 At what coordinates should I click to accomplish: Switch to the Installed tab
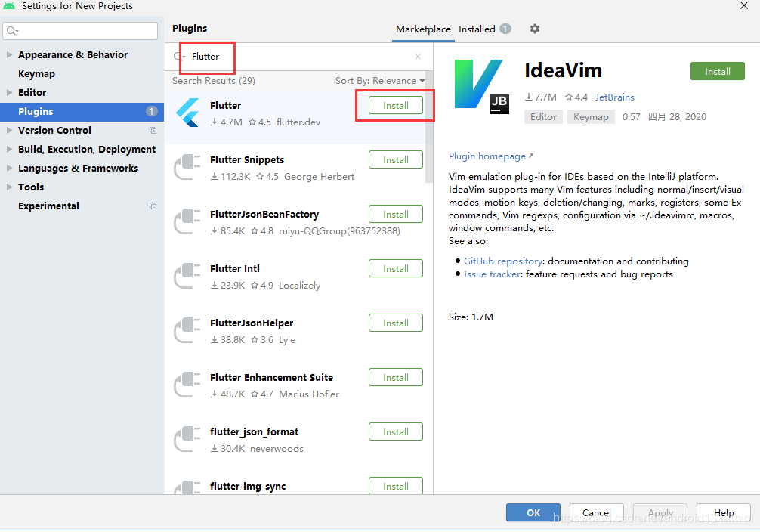[x=484, y=29]
